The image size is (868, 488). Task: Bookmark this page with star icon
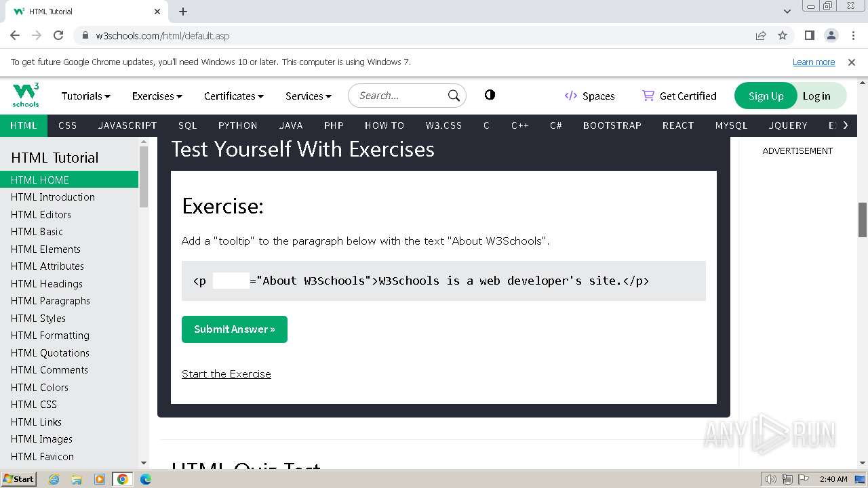click(783, 35)
